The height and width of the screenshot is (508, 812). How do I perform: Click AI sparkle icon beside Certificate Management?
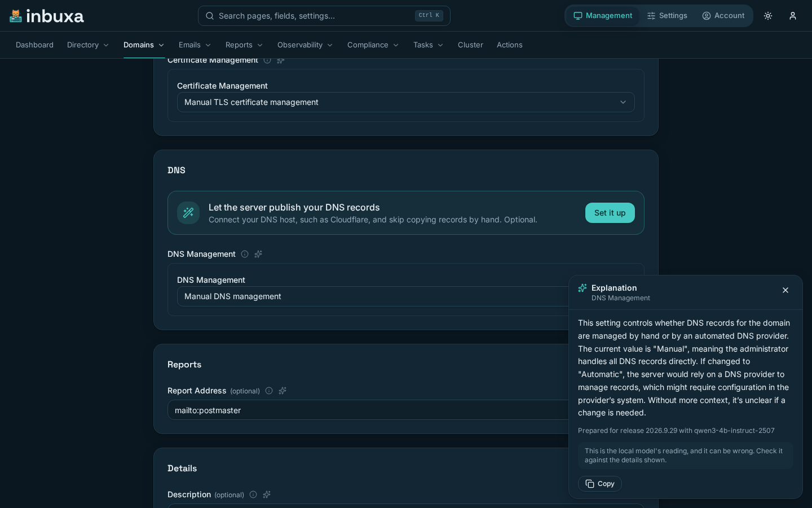point(281,60)
